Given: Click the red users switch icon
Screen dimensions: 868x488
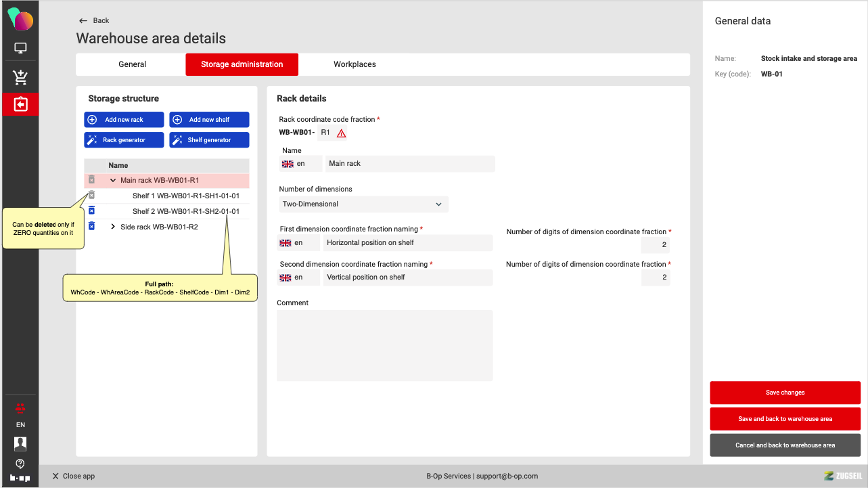Looking at the screenshot, I should (20, 407).
